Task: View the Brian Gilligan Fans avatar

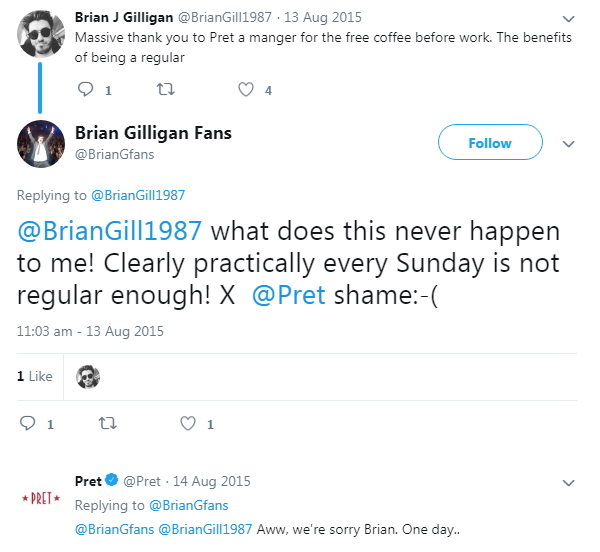Action: [41, 143]
